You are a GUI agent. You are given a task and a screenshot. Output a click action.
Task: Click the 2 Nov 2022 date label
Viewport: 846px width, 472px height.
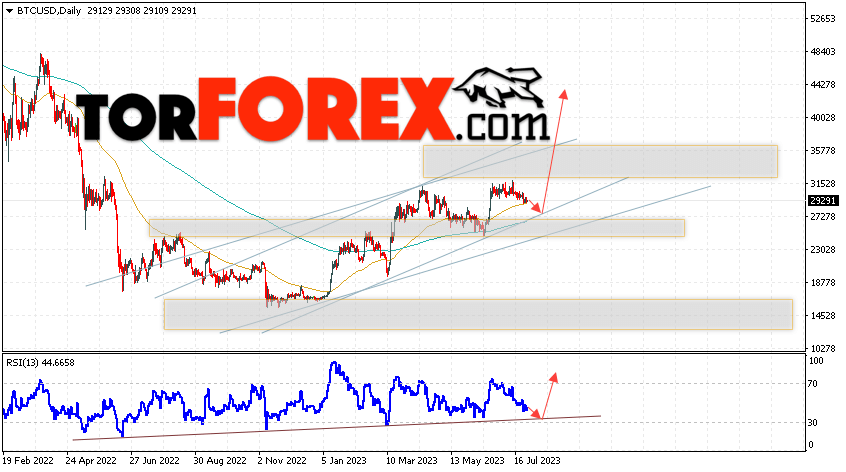(282, 461)
